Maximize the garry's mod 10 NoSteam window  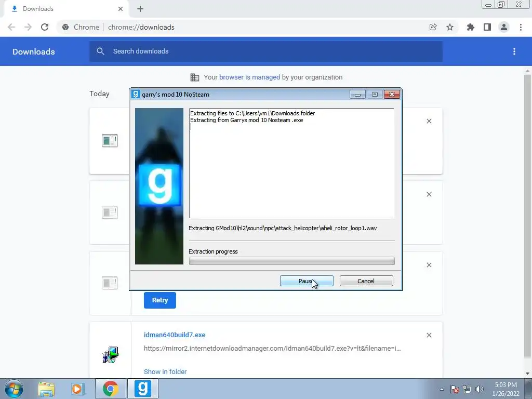[375, 95]
